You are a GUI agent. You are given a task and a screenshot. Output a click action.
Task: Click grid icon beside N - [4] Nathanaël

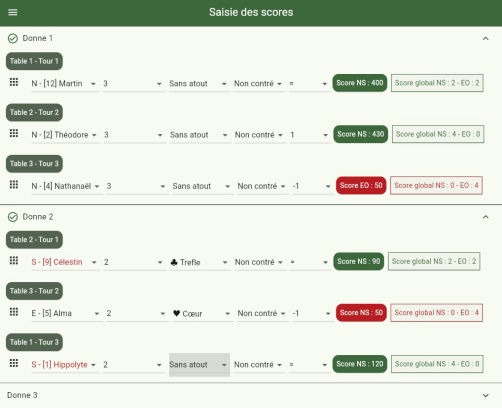click(x=14, y=185)
